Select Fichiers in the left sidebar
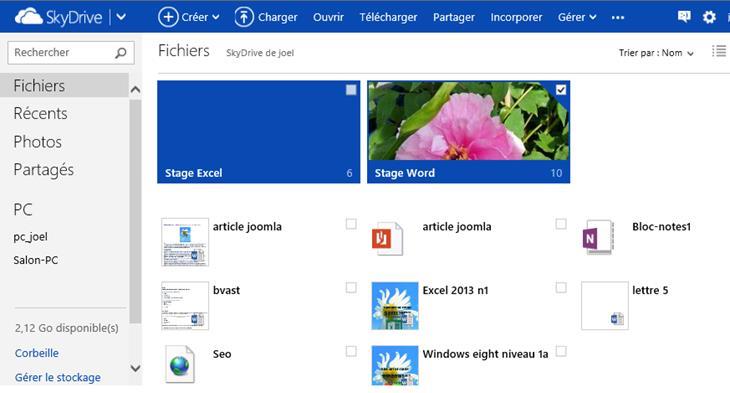The width and height of the screenshot is (730, 393). click(x=64, y=85)
